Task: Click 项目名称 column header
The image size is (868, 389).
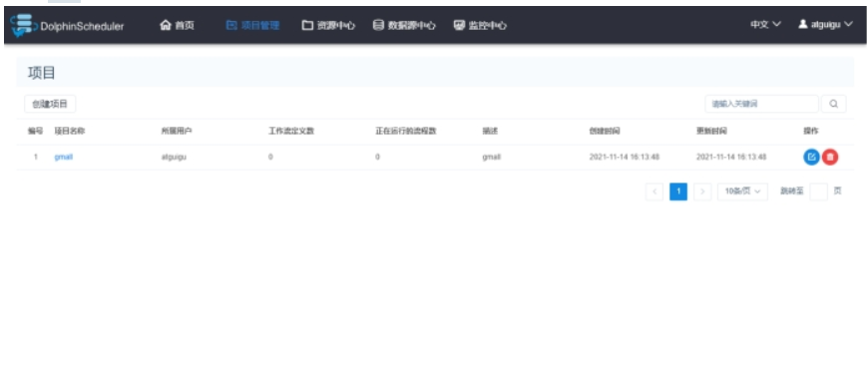Action: (70, 131)
